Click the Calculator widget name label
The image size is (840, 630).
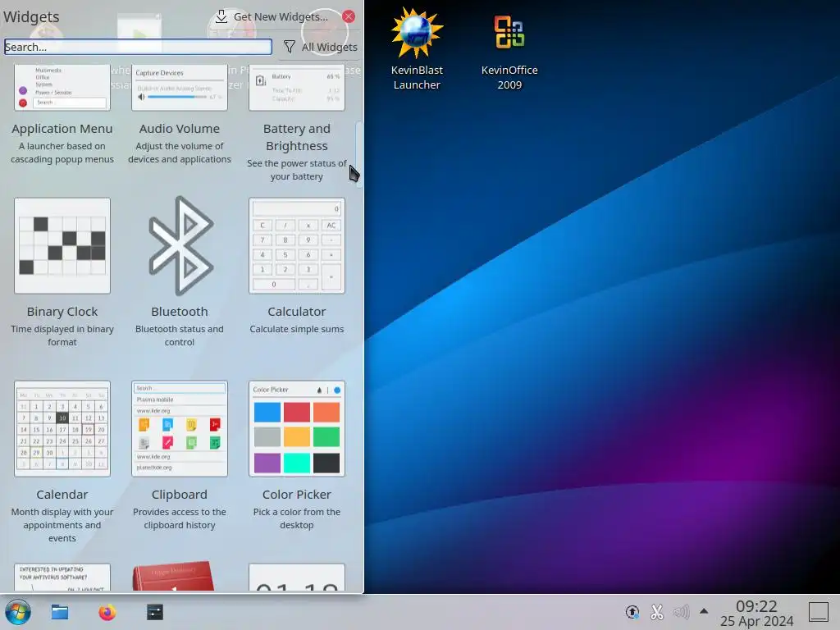pos(297,312)
